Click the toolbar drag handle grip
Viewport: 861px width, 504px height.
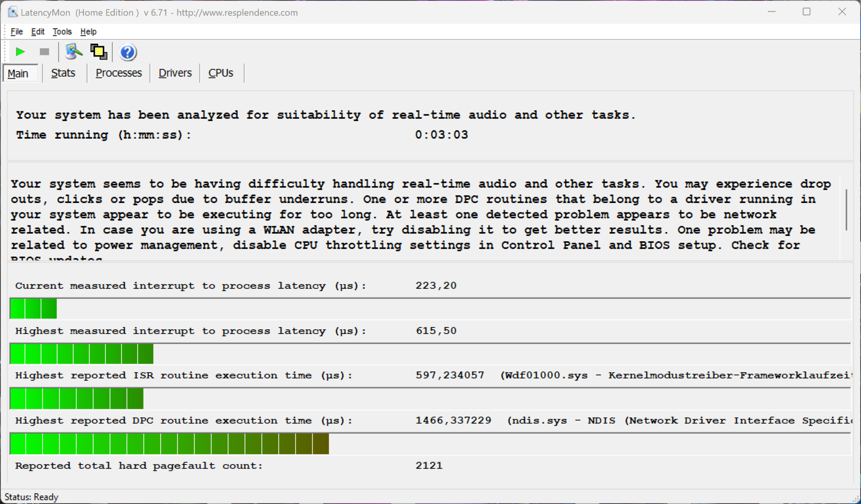coord(5,52)
